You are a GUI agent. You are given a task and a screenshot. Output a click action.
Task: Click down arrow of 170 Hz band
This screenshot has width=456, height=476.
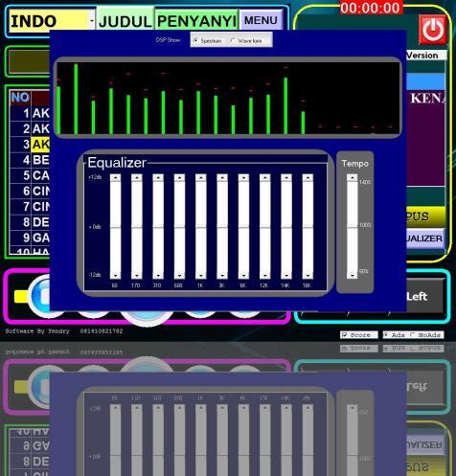pos(137,276)
